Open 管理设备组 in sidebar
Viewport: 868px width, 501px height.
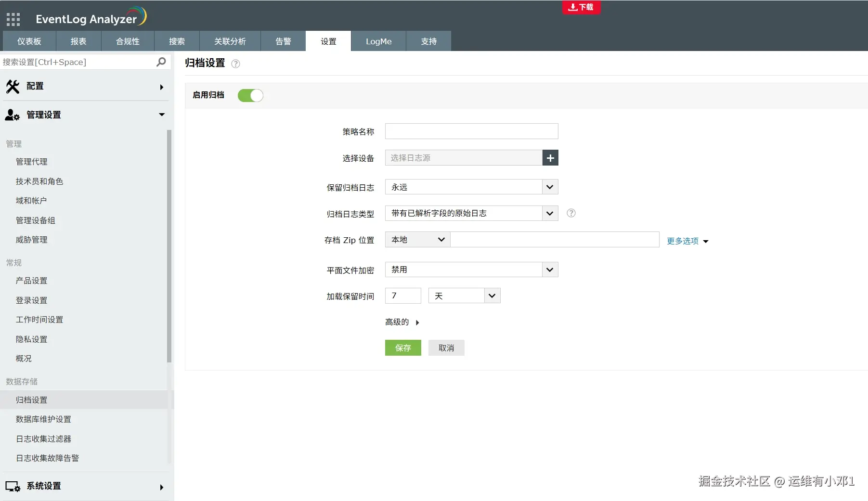click(36, 220)
